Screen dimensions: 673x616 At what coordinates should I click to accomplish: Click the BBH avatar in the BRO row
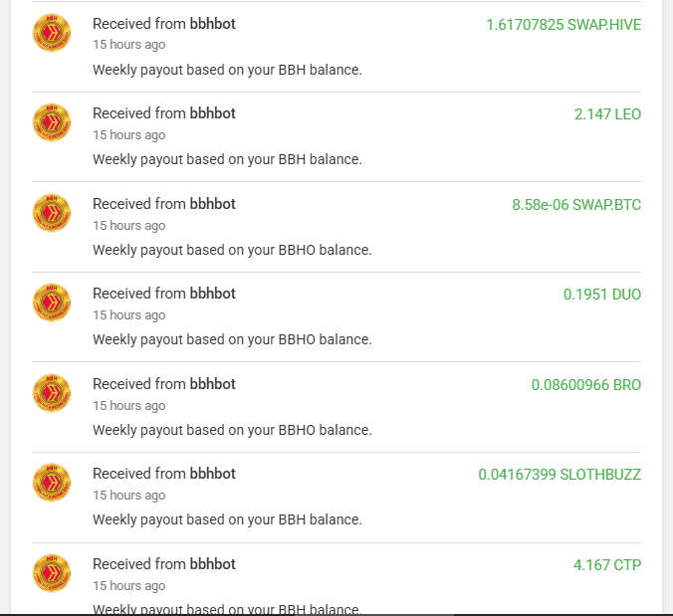[52, 393]
